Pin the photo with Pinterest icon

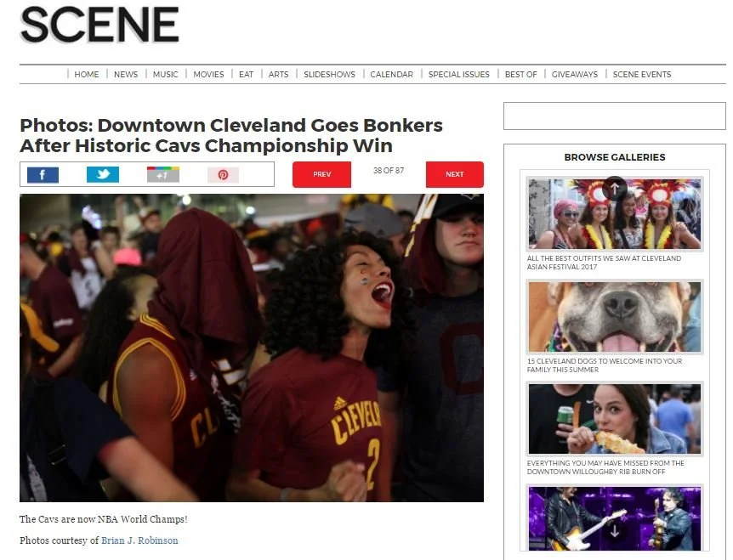click(223, 175)
